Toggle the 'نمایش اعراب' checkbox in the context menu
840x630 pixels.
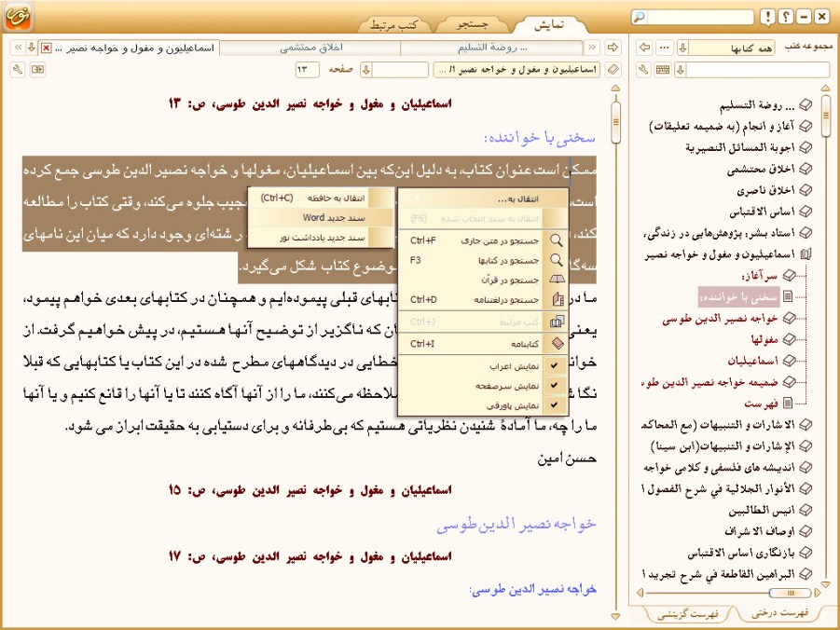[x=555, y=366]
